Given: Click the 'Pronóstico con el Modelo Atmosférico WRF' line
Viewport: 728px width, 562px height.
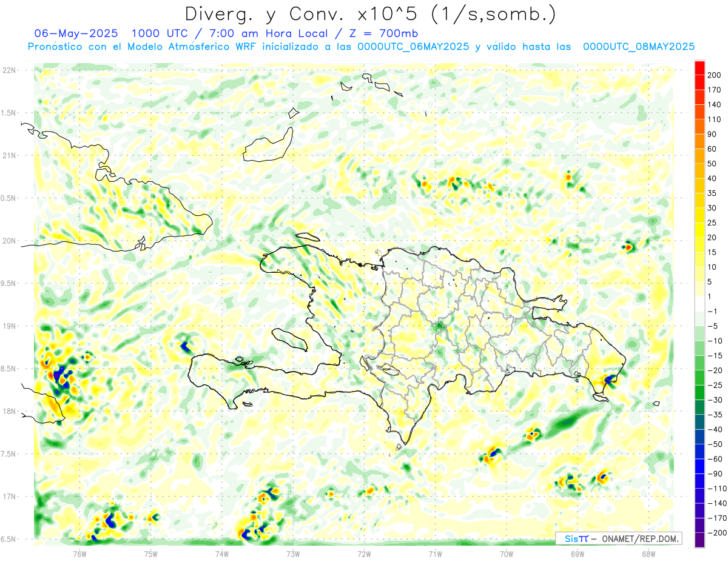Looking at the screenshot, I should pos(143,47).
